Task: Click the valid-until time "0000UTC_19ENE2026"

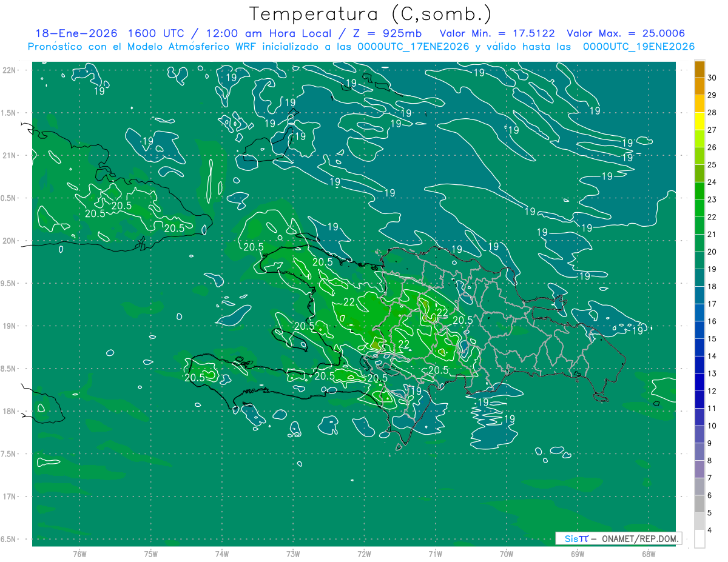Action: pos(639,47)
